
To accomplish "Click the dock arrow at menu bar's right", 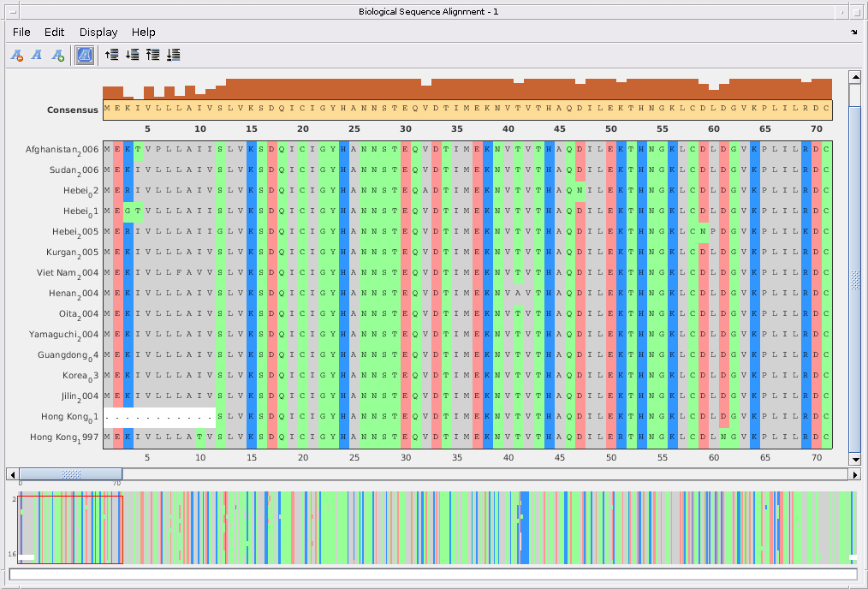I will pyautogui.click(x=853, y=33).
